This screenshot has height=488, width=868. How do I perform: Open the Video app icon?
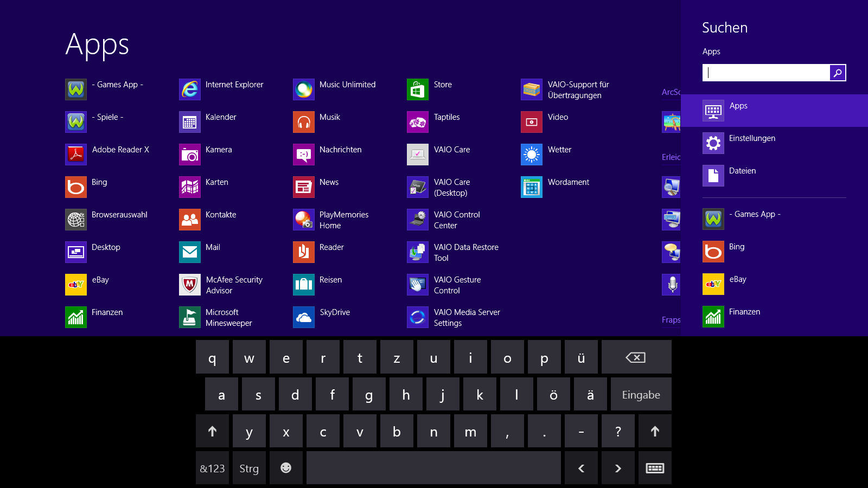[532, 122]
